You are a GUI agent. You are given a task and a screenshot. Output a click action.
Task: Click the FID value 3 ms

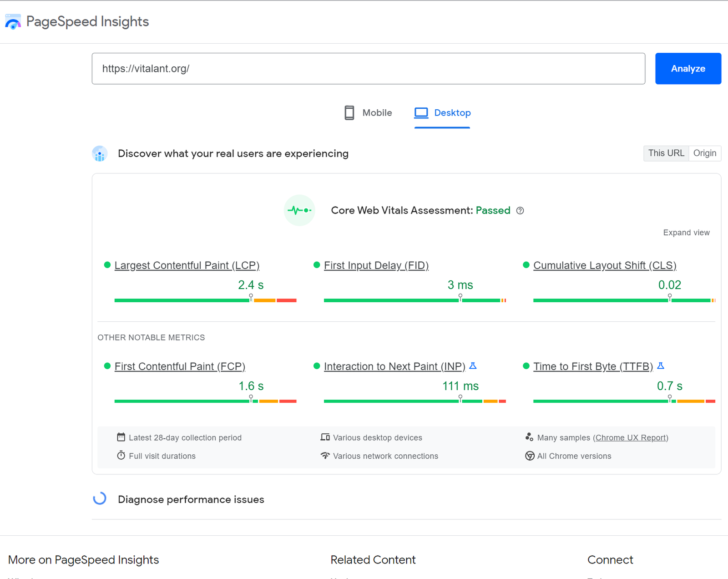pyautogui.click(x=460, y=285)
